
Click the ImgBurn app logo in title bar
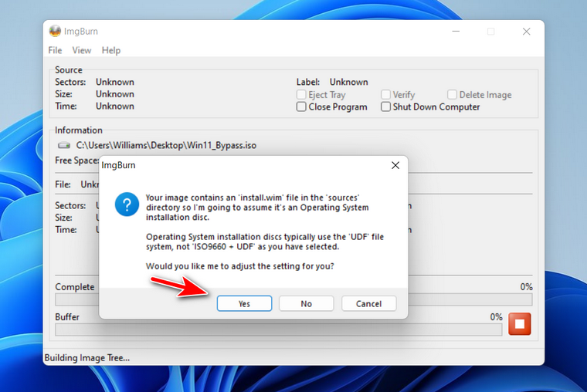click(x=55, y=31)
